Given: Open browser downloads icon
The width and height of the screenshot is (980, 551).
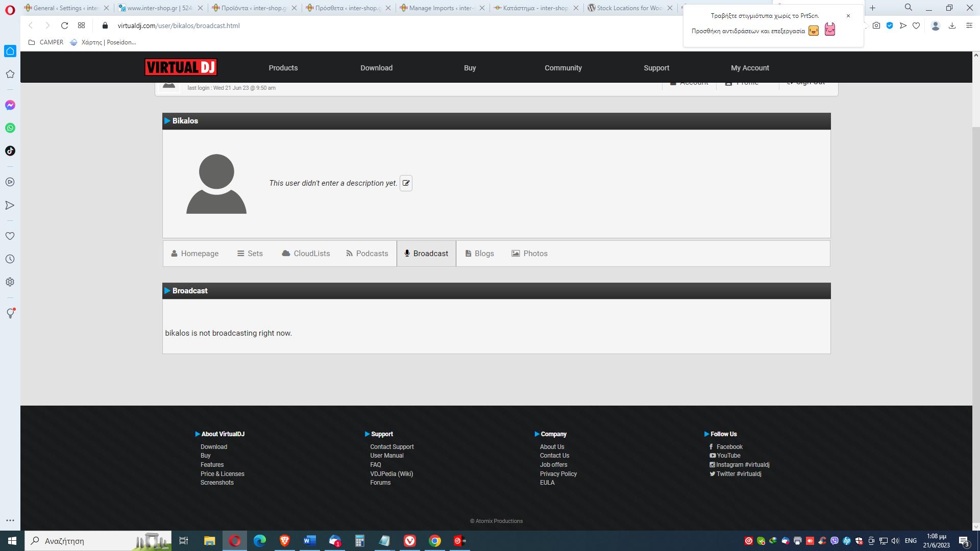Looking at the screenshot, I should (x=952, y=26).
